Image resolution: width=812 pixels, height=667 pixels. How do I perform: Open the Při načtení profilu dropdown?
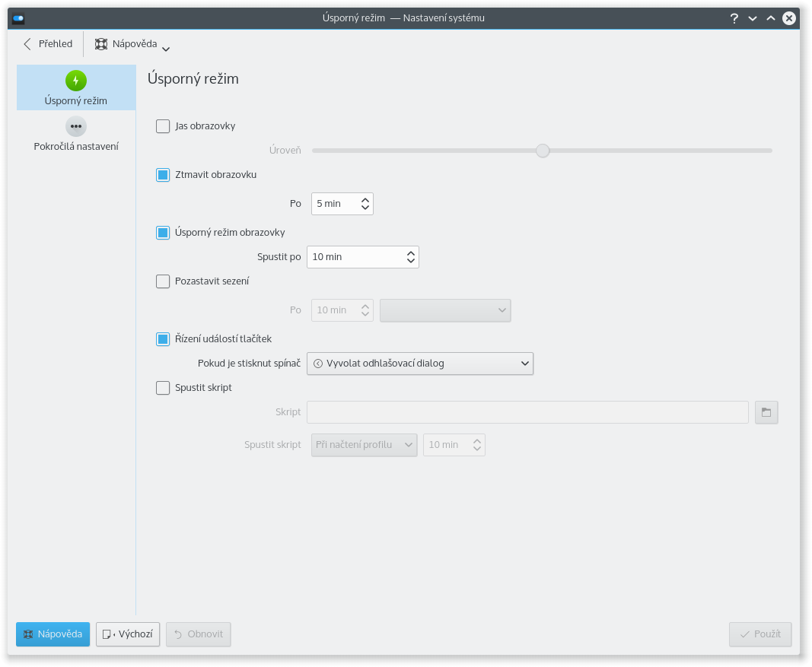[364, 445]
